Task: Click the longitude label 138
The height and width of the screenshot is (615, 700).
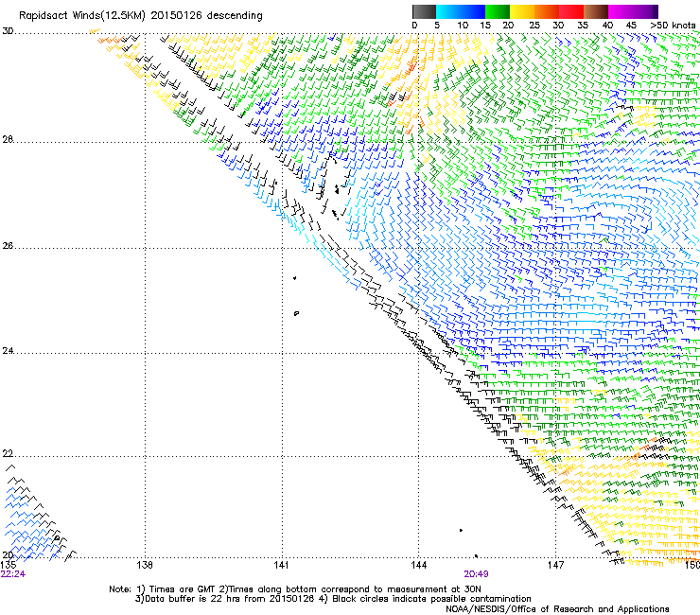Action: [x=144, y=565]
